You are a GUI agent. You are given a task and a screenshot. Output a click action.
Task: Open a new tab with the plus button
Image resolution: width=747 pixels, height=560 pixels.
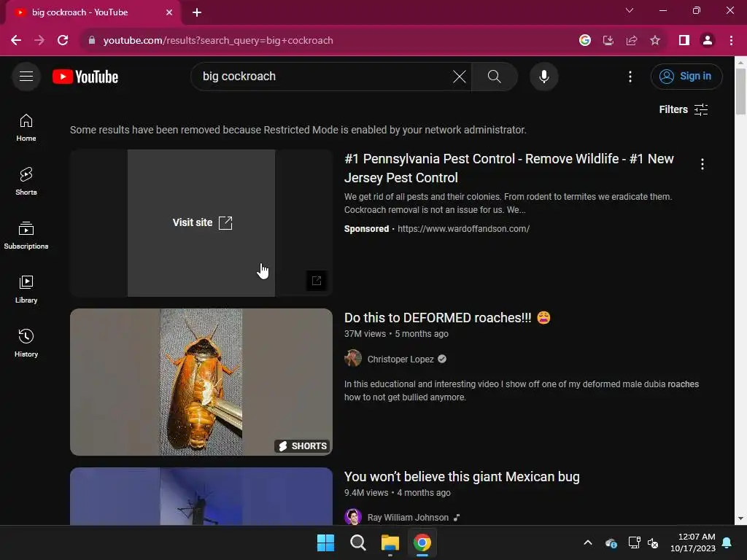pyautogui.click(x=197, y=12)
